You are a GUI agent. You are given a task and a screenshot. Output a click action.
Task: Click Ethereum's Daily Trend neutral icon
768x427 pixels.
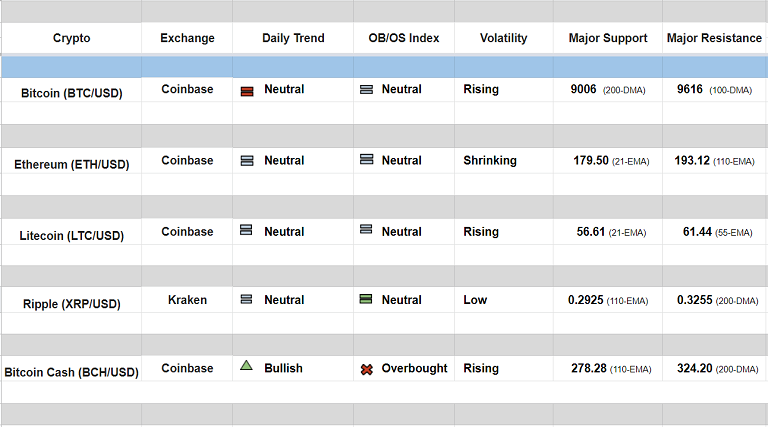click(x=247, y=160)
